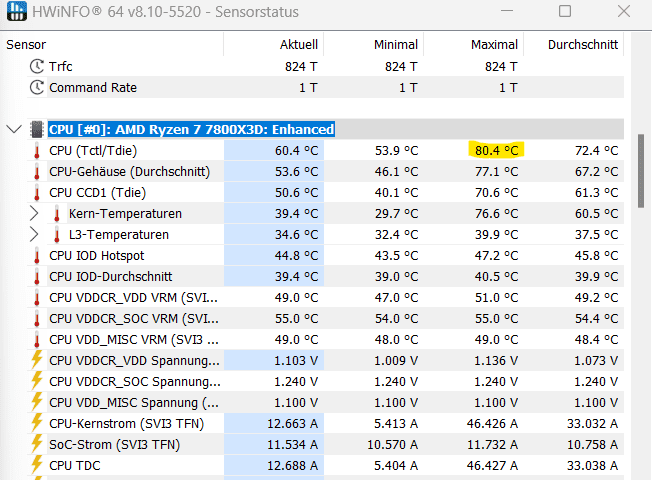Select the CPU IOD Hotspot row label

[x=97, y=255]
